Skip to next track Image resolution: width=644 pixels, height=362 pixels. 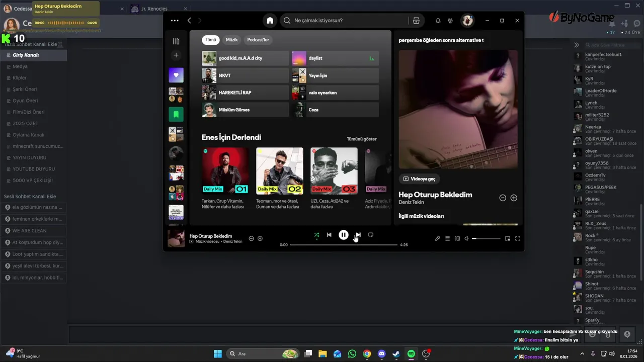(x=358, y=235)
